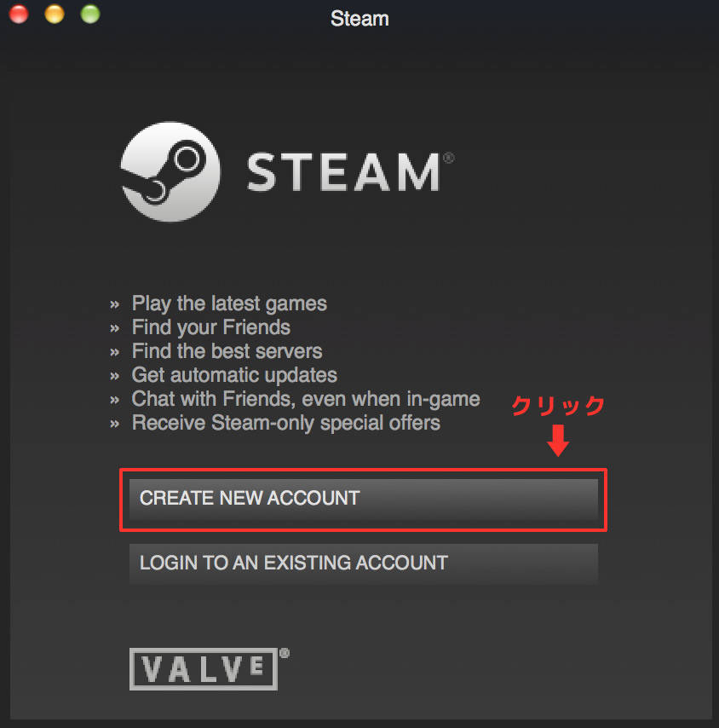The width and height of the screenshot is (719, 728).
Task: Select "Find the best servers" line
Action: pos(227,351)
